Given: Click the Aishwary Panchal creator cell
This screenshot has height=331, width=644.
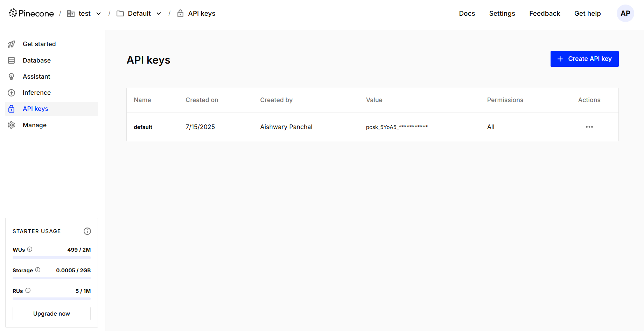Looking at the screenshot, I should [286, 127].
